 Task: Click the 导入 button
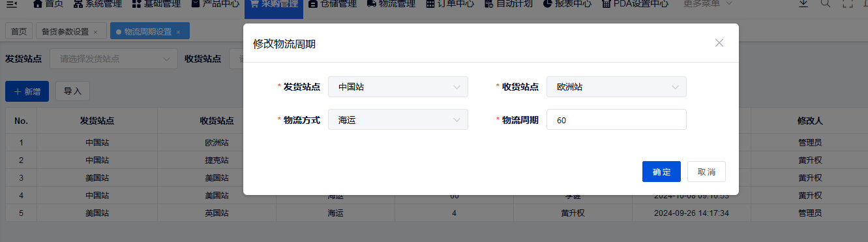[72, 91]
